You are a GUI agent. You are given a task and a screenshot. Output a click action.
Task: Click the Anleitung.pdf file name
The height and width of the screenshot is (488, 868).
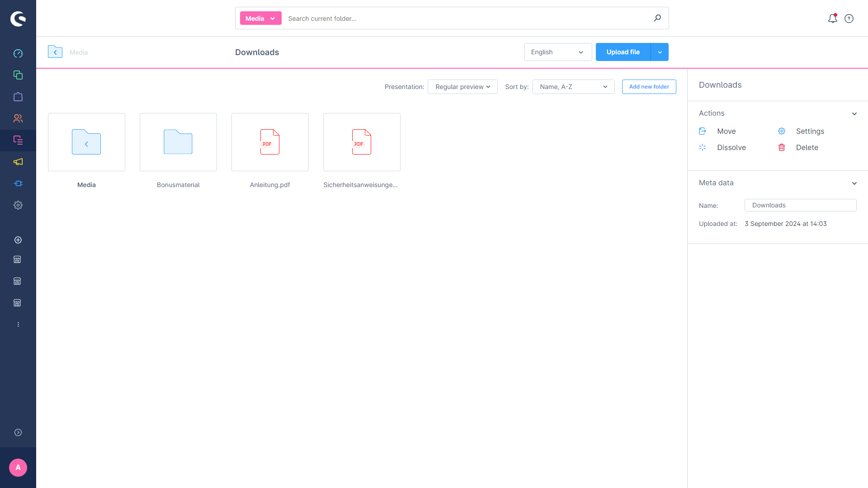[270, 185]
